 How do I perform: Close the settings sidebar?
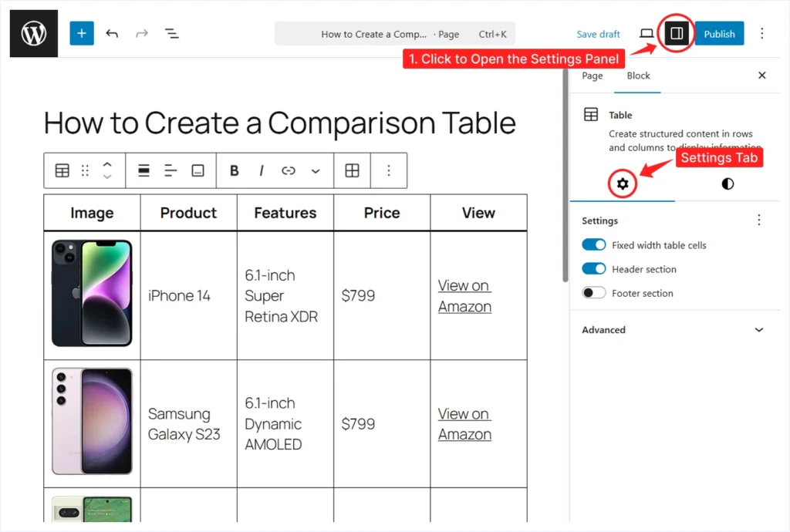click(x=761, y=75)
